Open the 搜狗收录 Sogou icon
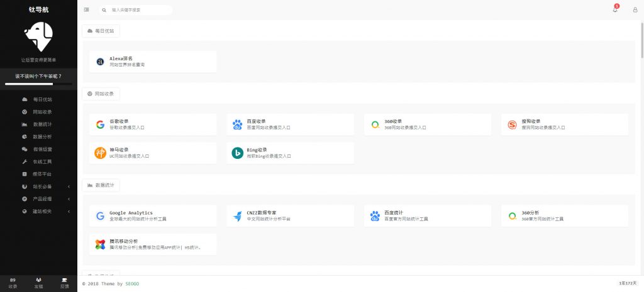The image size is (644, 292). pos(512,124)
